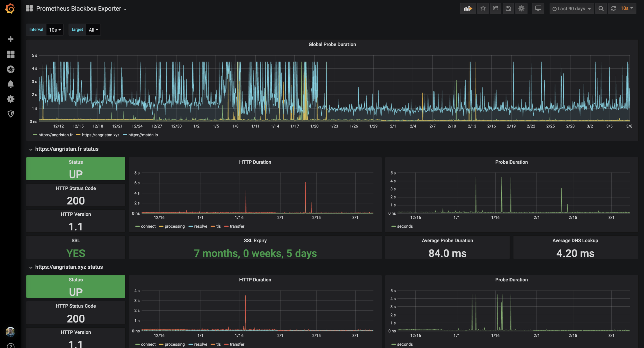Image resolution: width=644 pixels, height=348 pixels.
Task: Toggle the tls series in HTTP Duration legend
Action: click(x=218, y=226)
